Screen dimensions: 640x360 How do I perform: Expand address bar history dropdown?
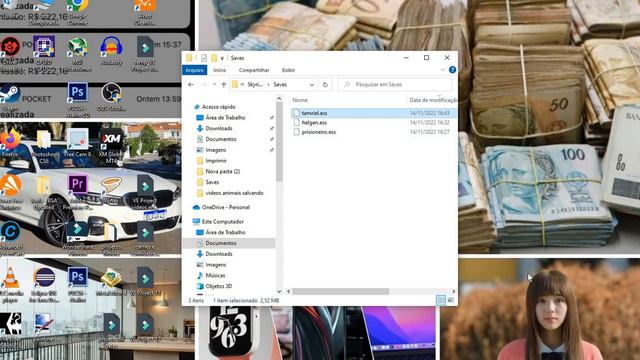click(312, 84)
